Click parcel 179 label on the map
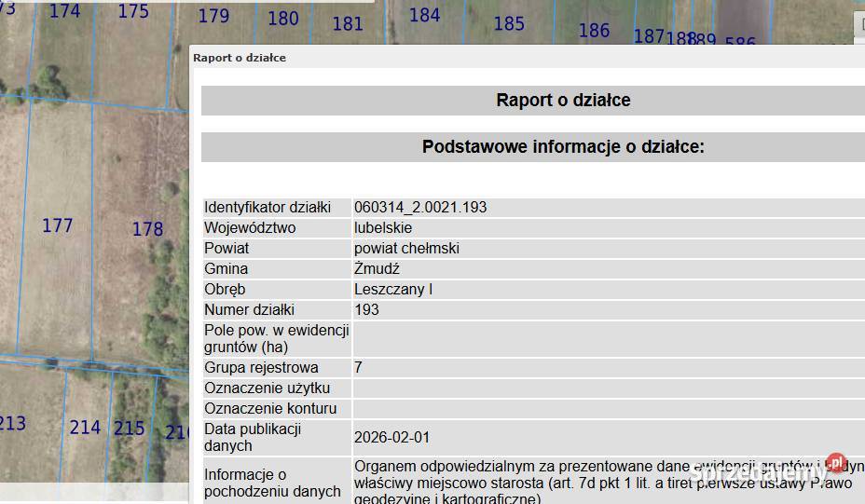This screenshot has width=865, height=504. tap(213, 16)
